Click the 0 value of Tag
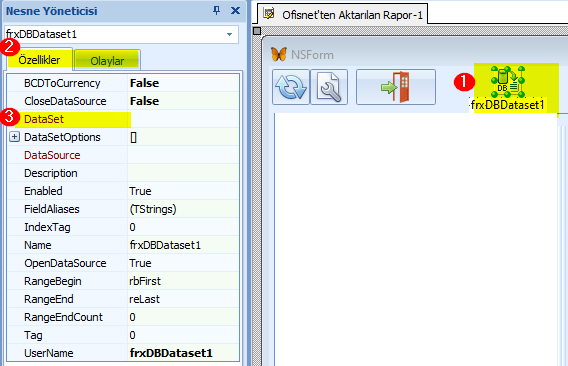 tap(132, 335)
